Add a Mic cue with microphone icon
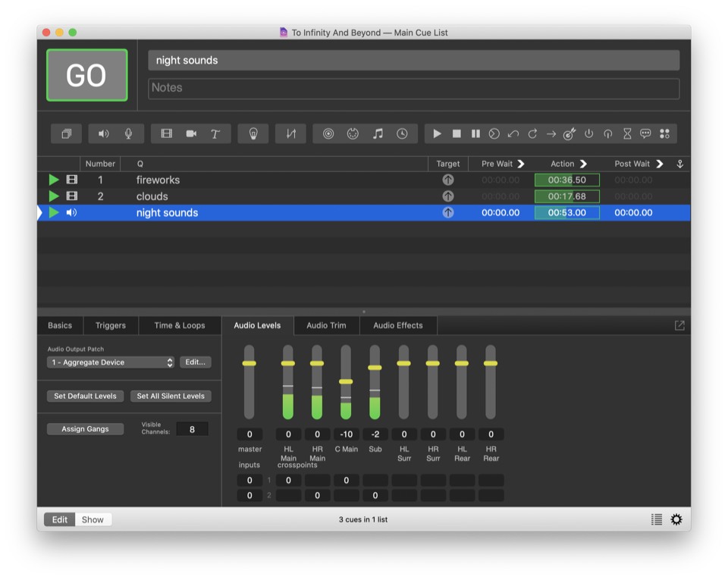 128,133
